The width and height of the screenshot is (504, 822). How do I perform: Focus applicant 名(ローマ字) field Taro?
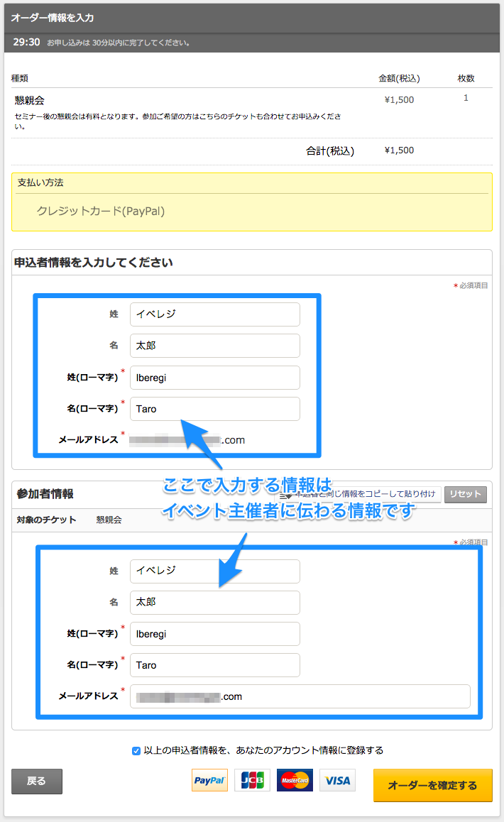[x=215, y=409]
